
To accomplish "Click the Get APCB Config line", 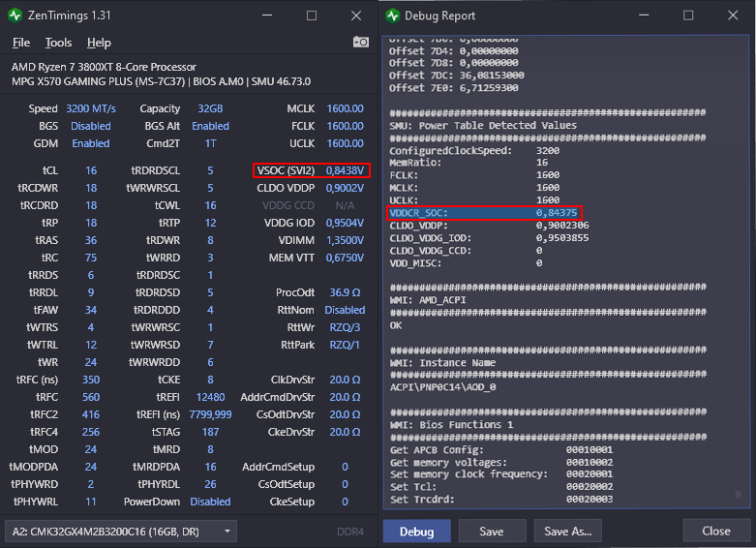I will coord(501,449).
